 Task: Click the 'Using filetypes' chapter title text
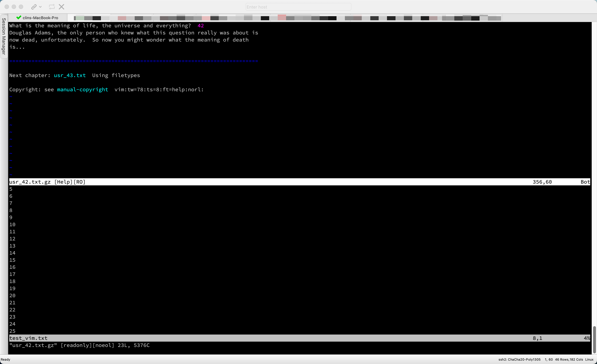click(x=116, y=75)
